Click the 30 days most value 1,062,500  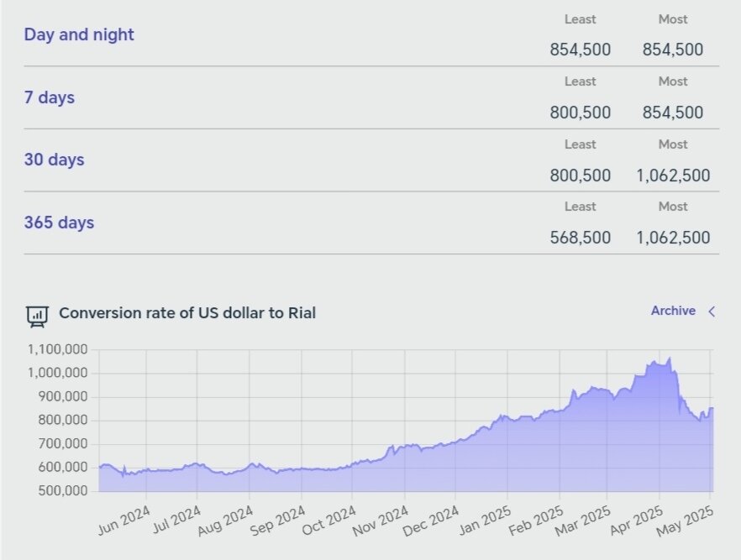pyautogui.click(x=673, y=175)
